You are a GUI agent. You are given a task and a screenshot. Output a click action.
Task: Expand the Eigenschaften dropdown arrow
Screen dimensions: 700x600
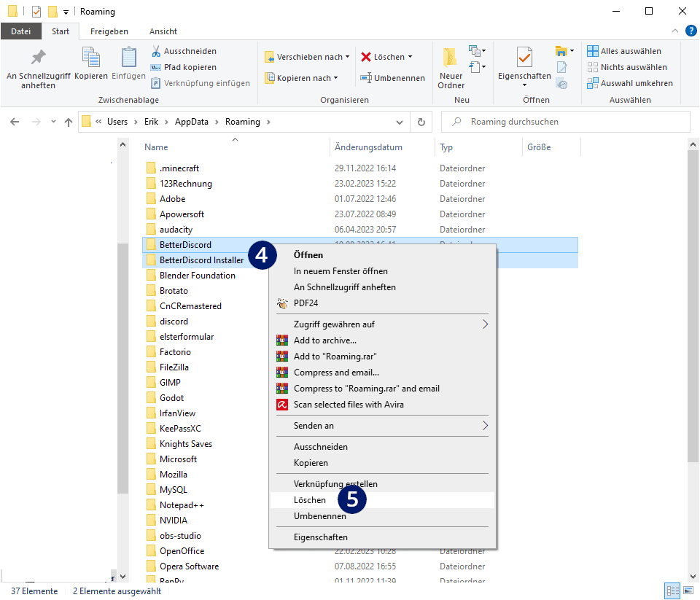[x=524, y=85]
